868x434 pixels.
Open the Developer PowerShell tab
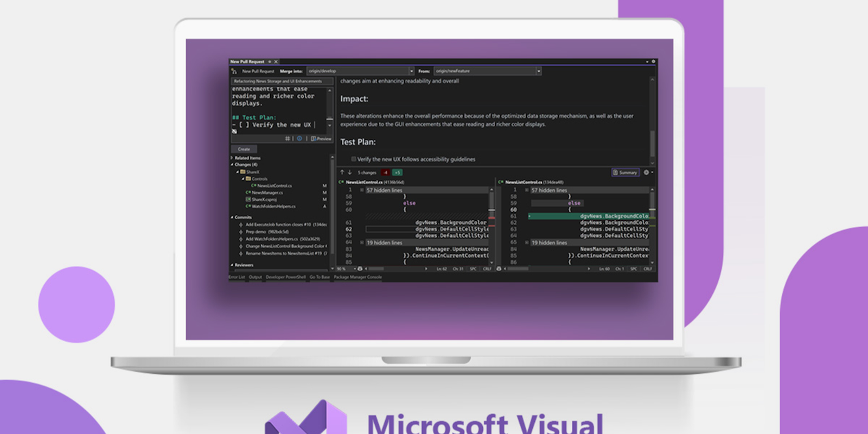[x=286, y=277]
